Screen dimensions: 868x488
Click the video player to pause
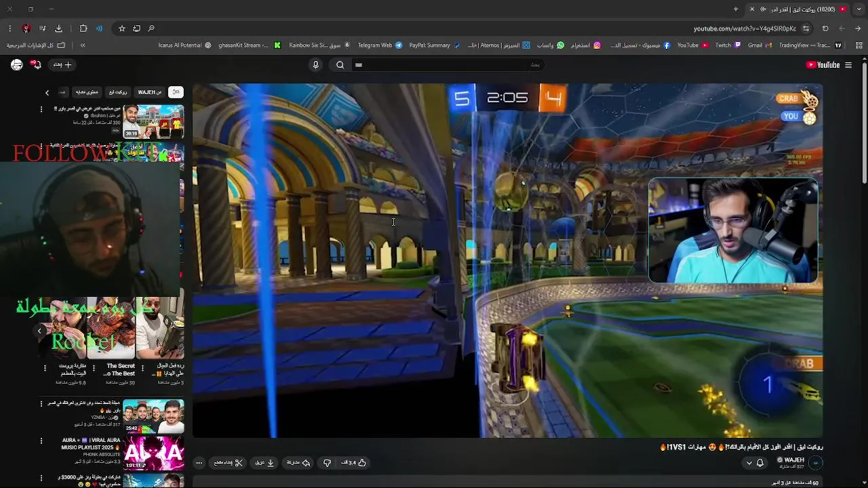click(507, 260)
